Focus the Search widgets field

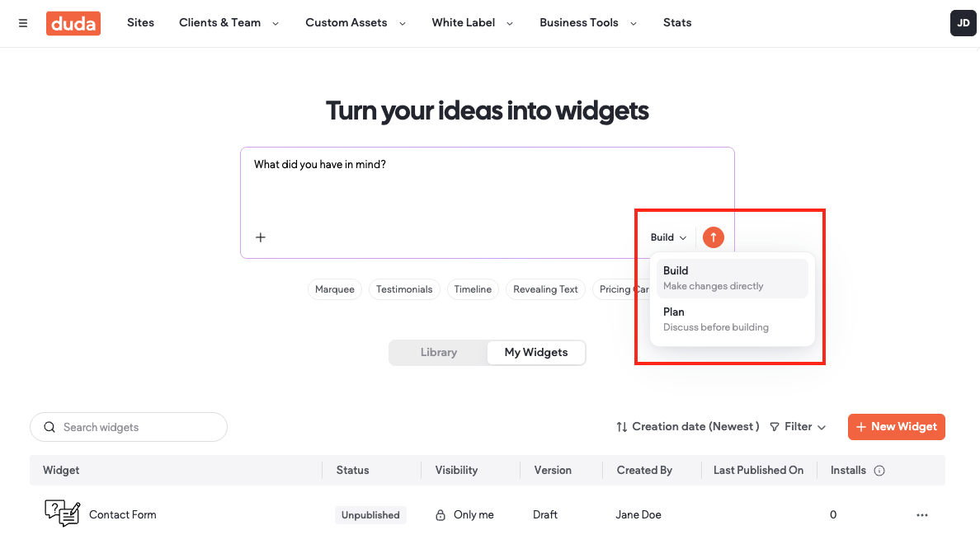[129, 427]
